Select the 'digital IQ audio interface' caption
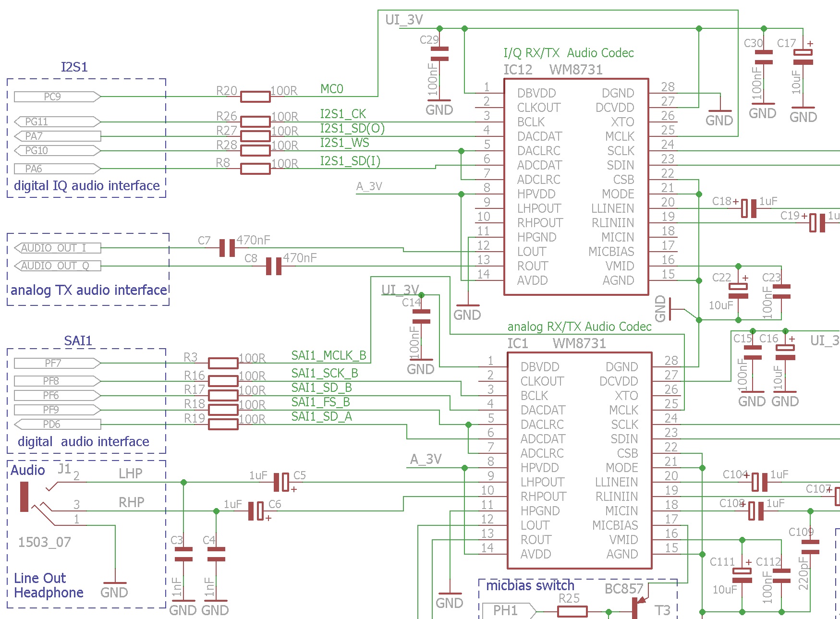840x619 pixels. pos(87,186)
